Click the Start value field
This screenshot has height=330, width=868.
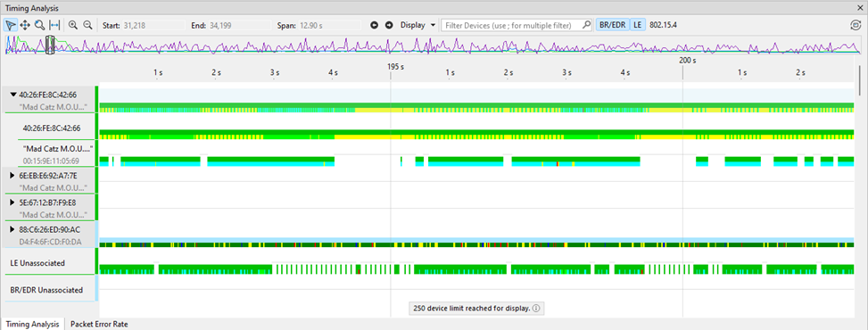pos(153,25)
